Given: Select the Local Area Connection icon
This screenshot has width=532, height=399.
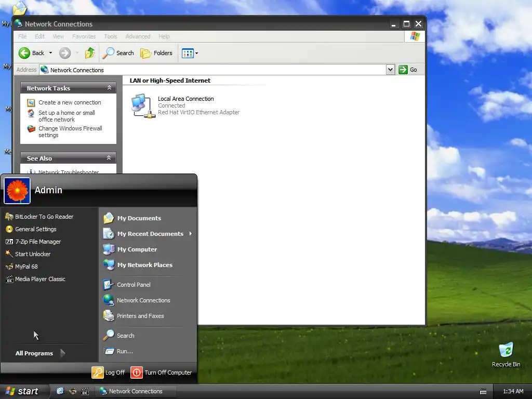Looking at the screenshot, I should click(x=142, y=106).
